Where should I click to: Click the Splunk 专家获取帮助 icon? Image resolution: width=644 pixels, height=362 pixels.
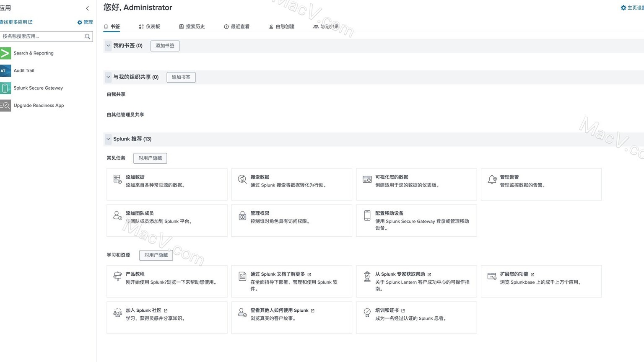pos(367,276)
